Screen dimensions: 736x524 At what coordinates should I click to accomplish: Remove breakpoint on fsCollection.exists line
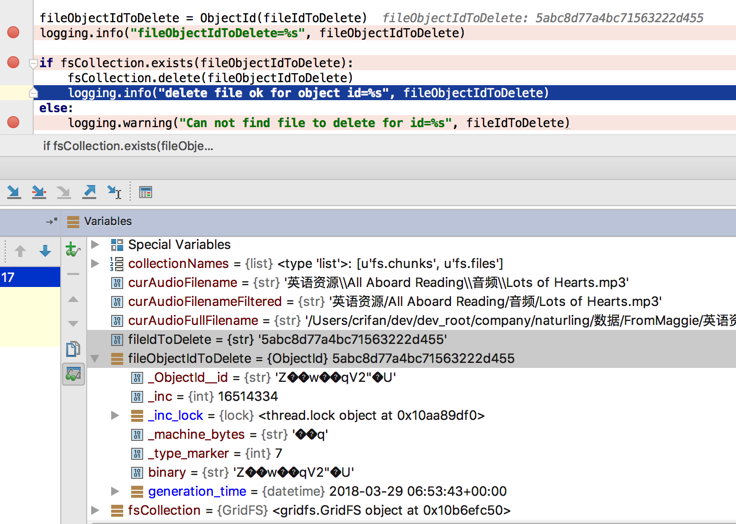tap(13, 62)
